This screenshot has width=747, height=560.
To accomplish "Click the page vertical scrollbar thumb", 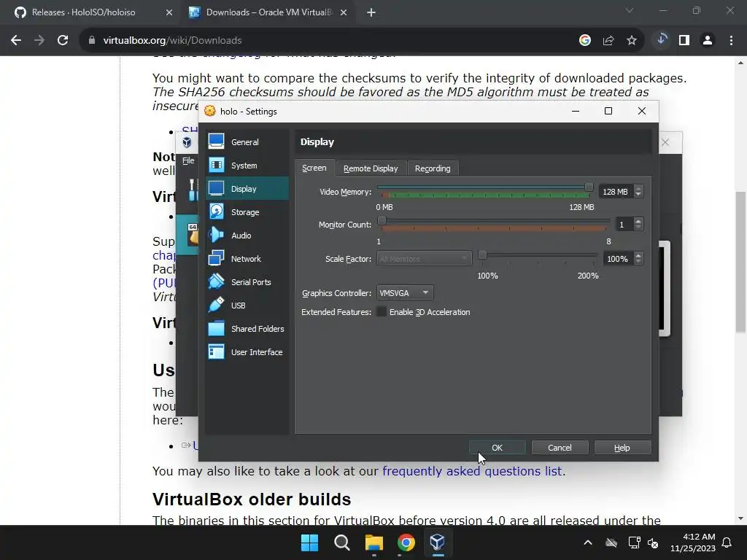I will (x=740, y=262).
